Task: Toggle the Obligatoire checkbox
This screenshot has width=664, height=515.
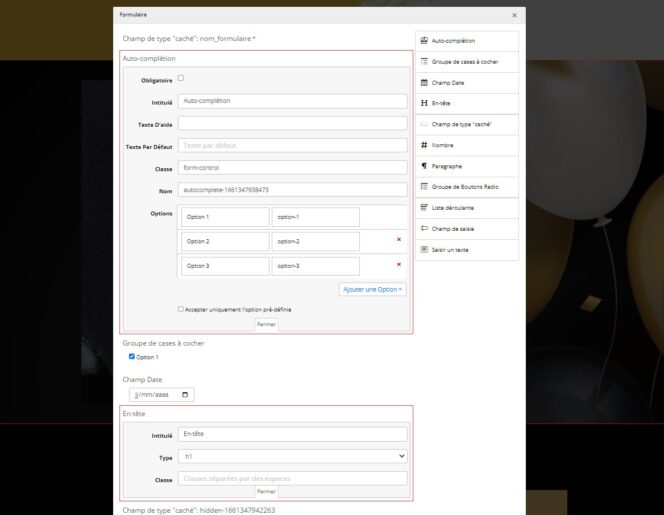Action: [x=181, y=78]
